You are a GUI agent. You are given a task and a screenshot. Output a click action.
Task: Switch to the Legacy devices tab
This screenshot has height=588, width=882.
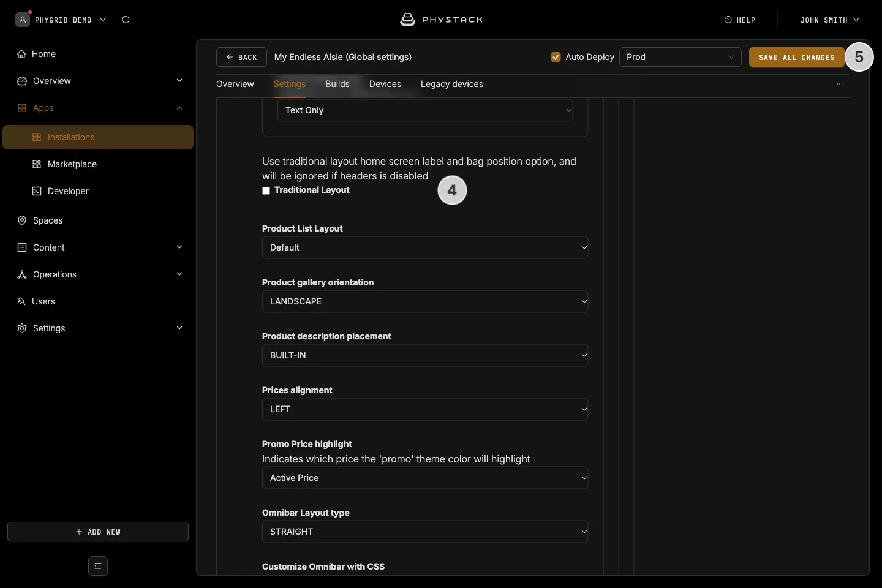[x=452, y=84]
